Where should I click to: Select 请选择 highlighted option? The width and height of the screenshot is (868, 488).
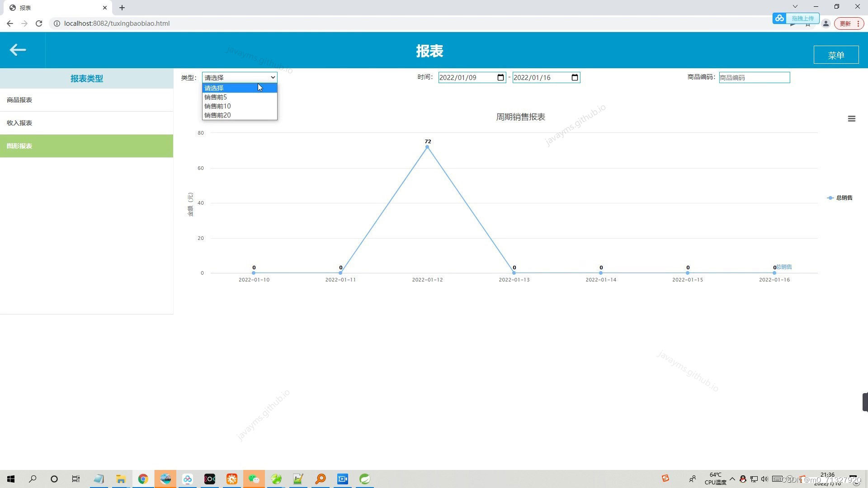pyautogui.click(x=214, y=88)
